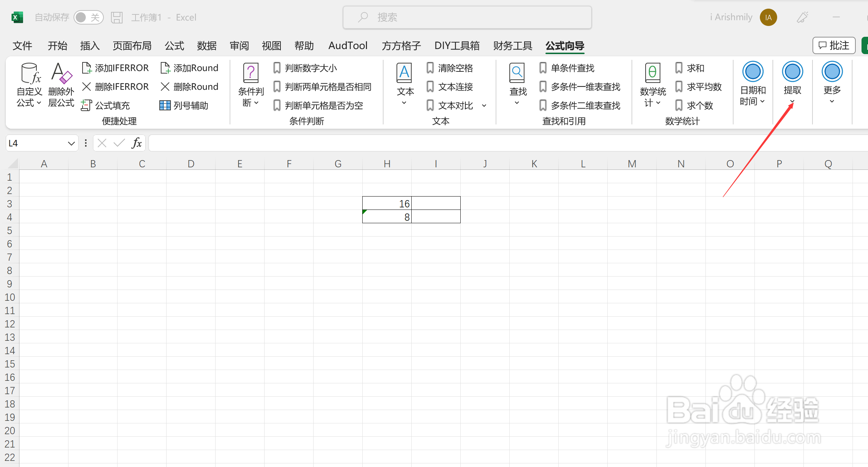Click the 批注 comments button
Viewport: 868px width, 467px height.
(x=834, y=45)
